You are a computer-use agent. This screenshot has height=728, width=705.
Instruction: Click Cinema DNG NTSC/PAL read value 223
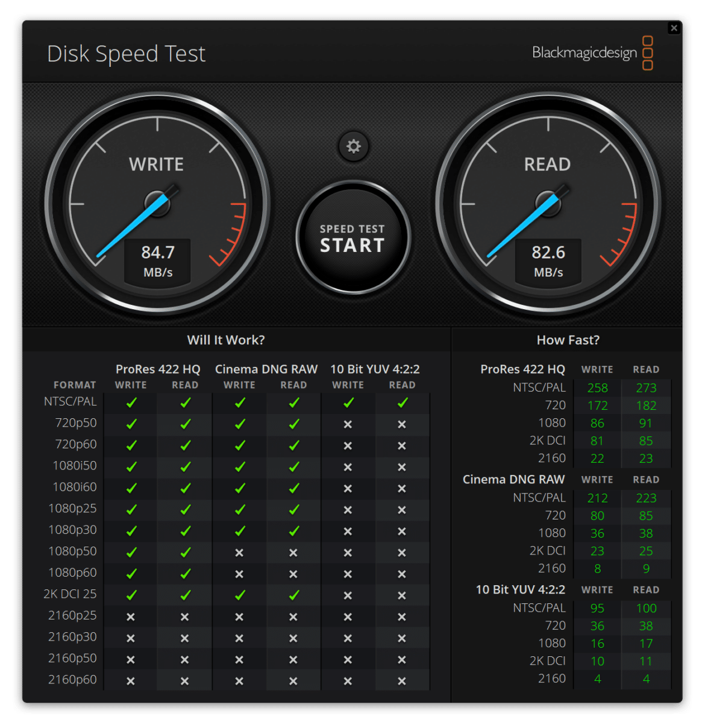[x=646, y=498]
